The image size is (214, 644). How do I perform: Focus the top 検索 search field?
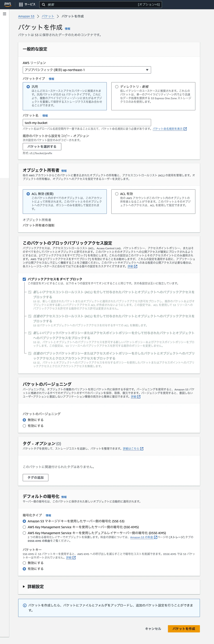(100, 5)
